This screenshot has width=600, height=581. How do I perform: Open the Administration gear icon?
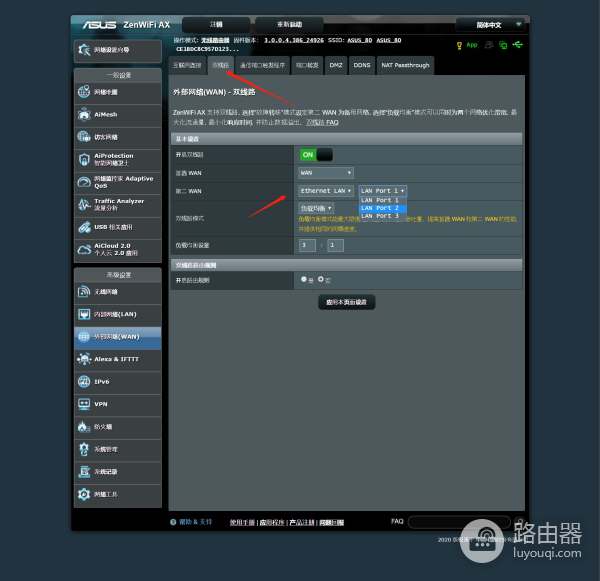84,449
